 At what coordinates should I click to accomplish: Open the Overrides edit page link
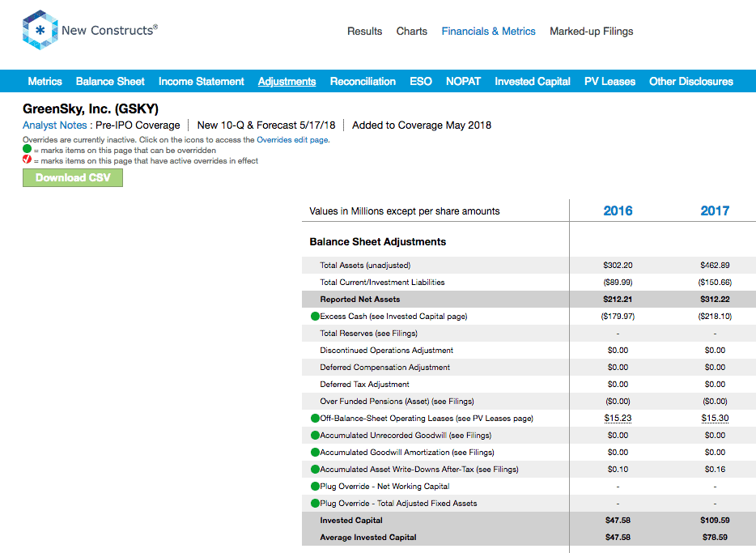click(292, 140)
